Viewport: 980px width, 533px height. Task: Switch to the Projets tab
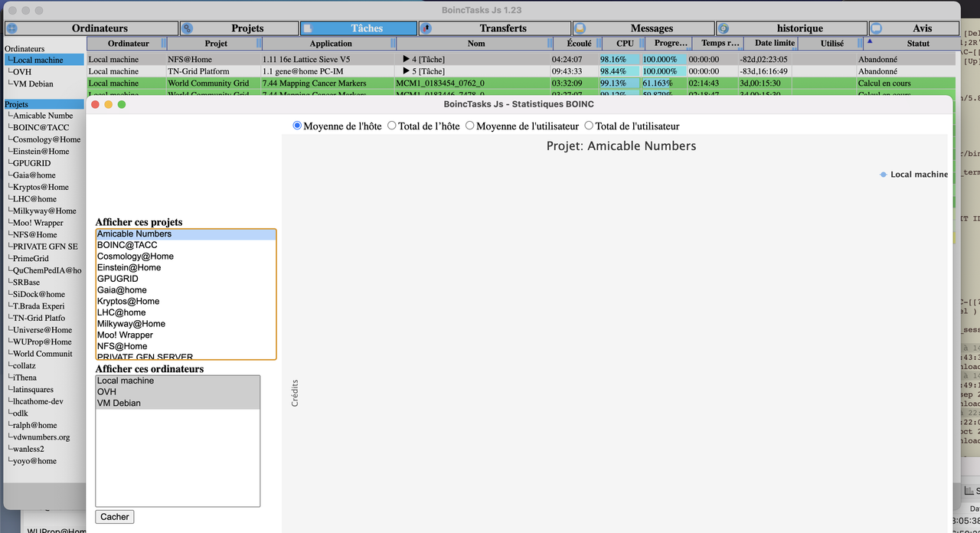tap(239, 28)
